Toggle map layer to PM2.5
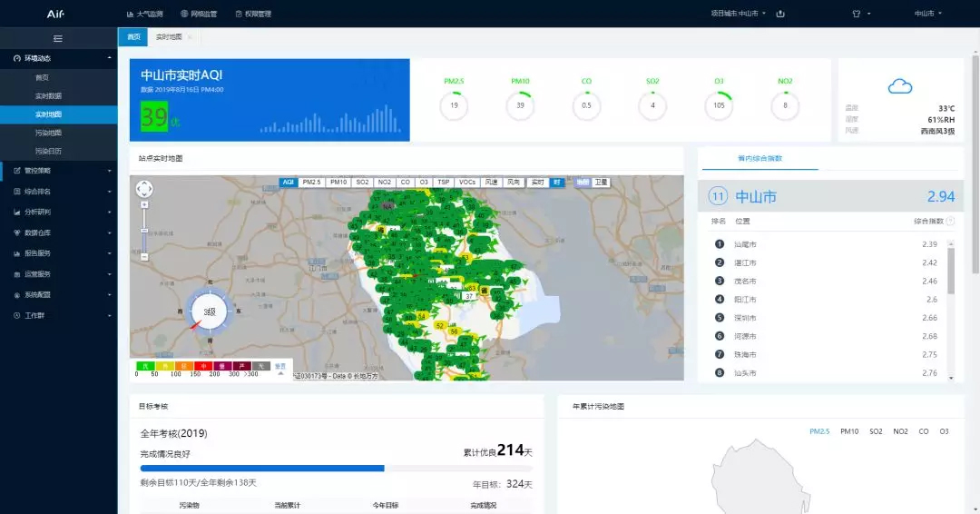This screenshot has width=980, height=514. 312,183
